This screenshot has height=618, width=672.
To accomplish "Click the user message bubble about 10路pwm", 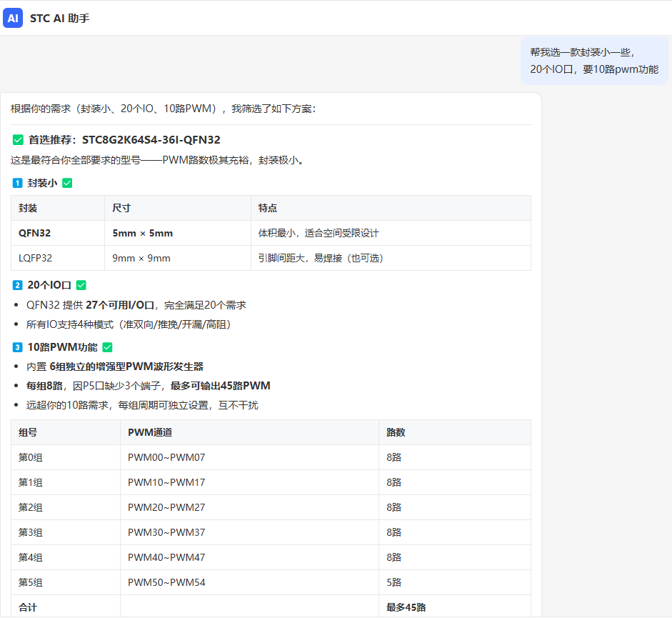I will (x=594, y=61).
